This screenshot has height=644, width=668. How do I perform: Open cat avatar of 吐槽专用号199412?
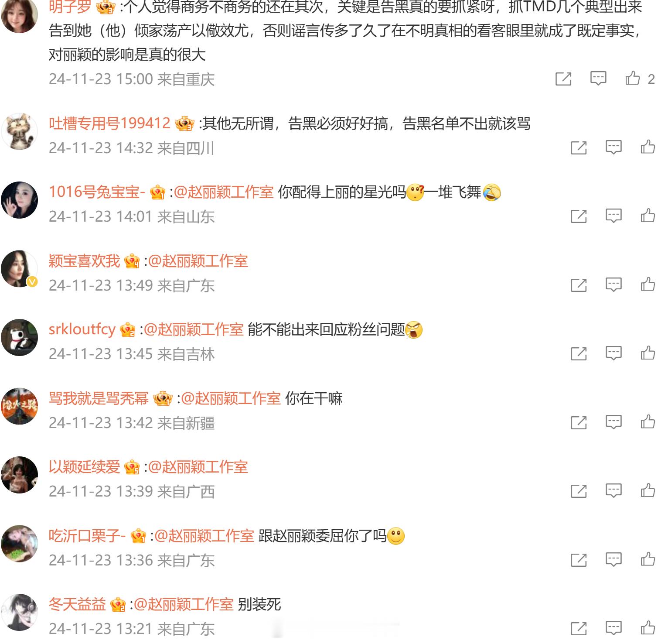(20, 131)
